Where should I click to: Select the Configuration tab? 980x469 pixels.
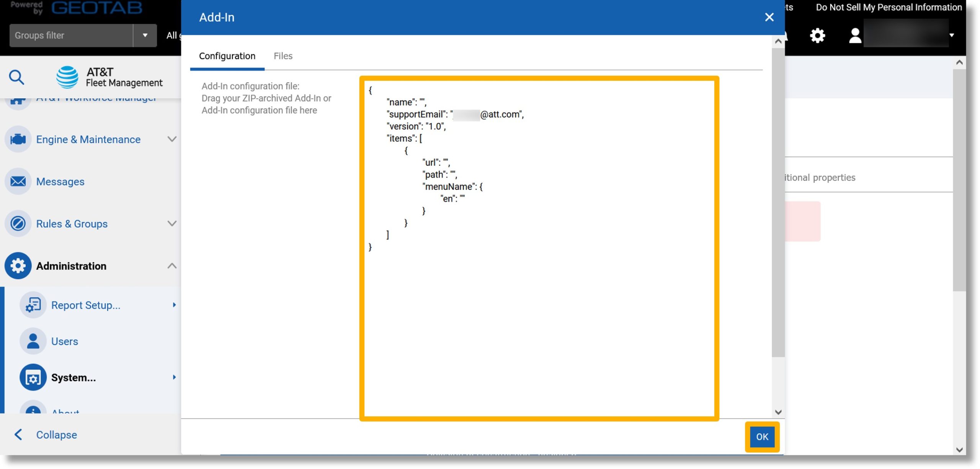point(227,55)
